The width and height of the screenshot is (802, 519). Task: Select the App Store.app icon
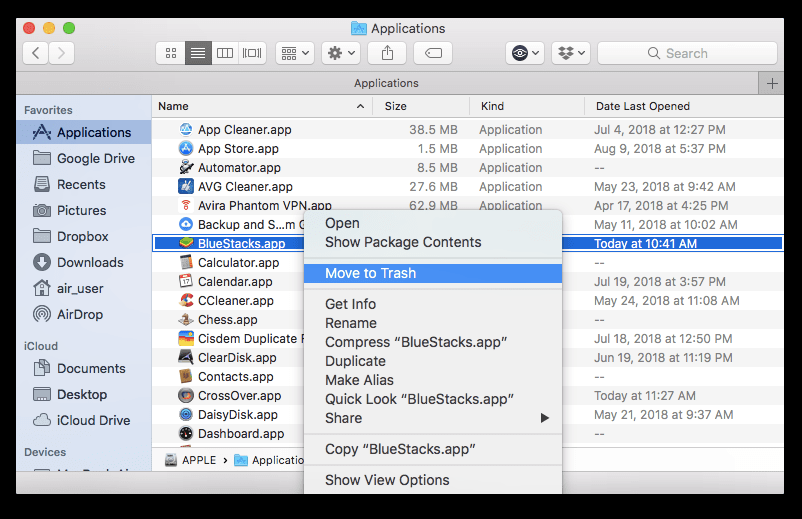click(x=186, y=148)
